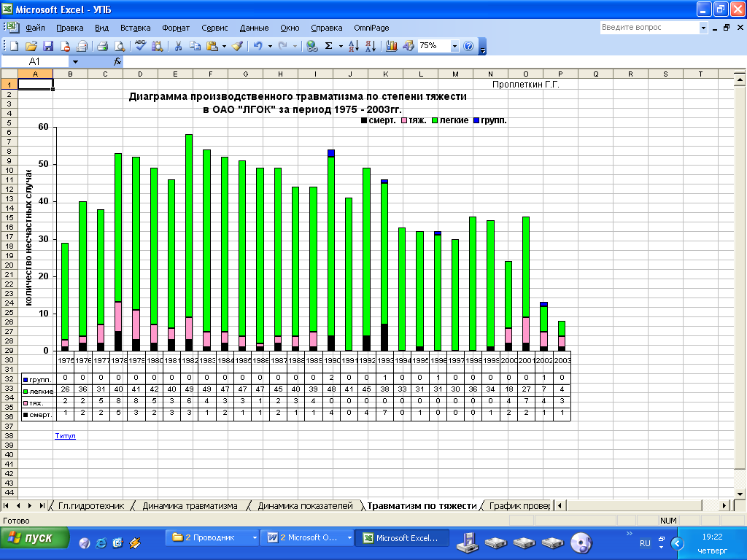Follow the Титул hyperlink
The height and width of the screenshot is (560, 747).
tap(65, 436)
